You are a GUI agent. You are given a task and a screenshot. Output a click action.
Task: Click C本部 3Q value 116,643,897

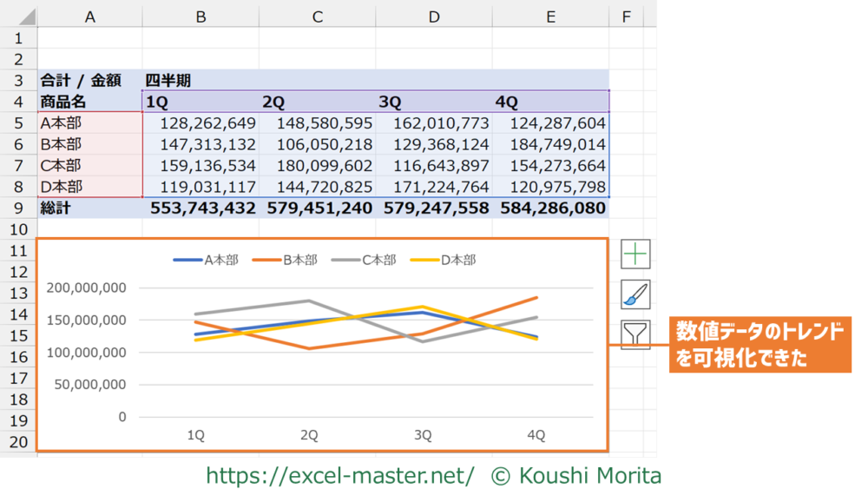(x=434, y=166)
